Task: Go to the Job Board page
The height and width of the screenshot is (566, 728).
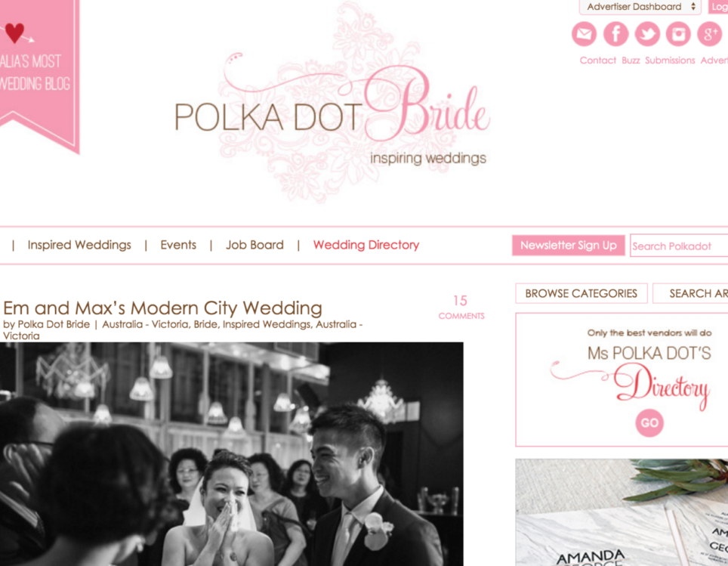Action: [254, 245]
